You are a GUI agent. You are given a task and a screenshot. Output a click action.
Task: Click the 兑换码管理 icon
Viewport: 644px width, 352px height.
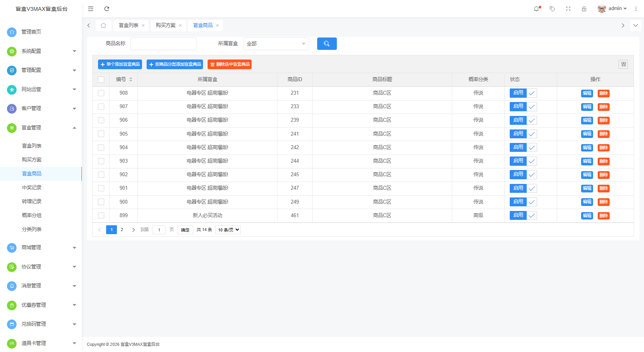point(12,324)
